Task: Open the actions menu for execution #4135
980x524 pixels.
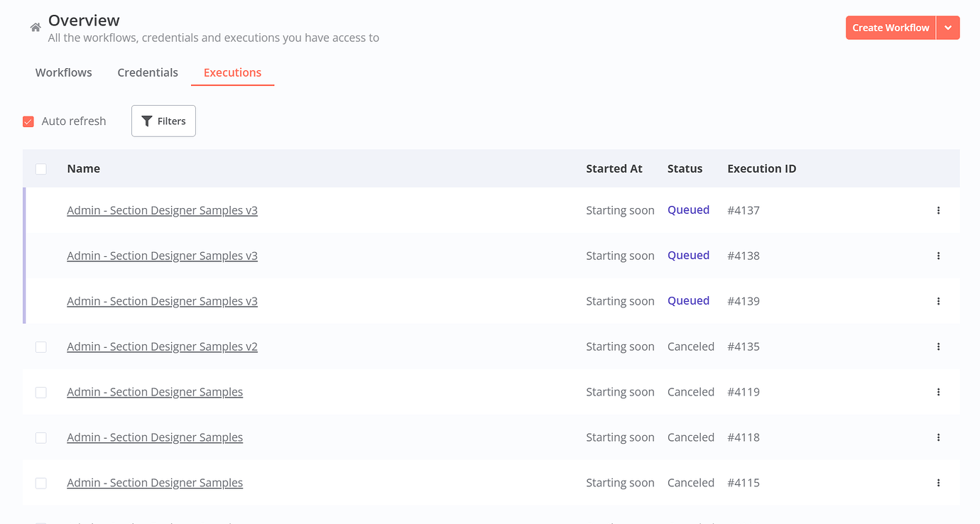Action: click(938, 346)
